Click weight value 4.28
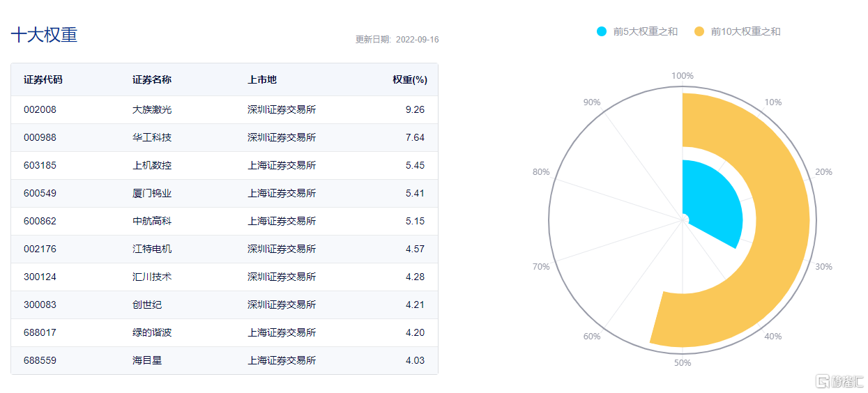The height and width of the screenshot is (393, 868). tap(415, 277)
